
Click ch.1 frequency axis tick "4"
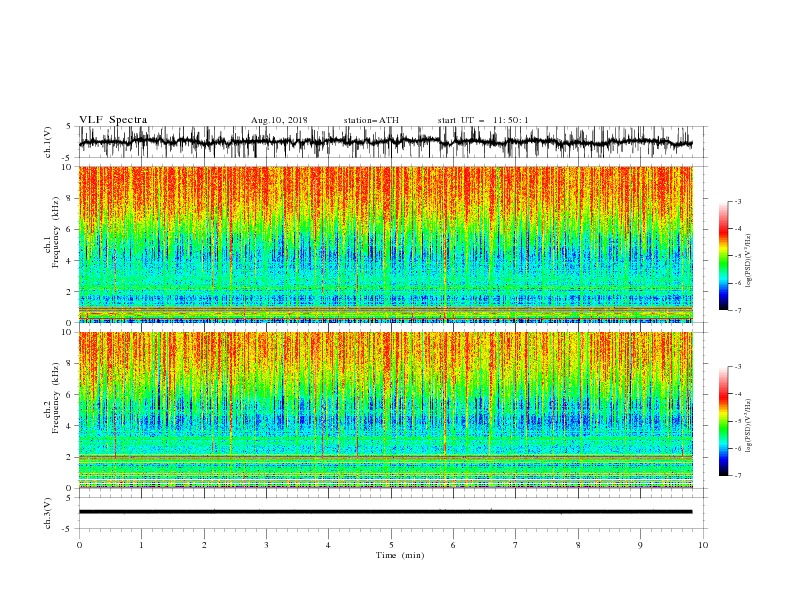[69, 261]
